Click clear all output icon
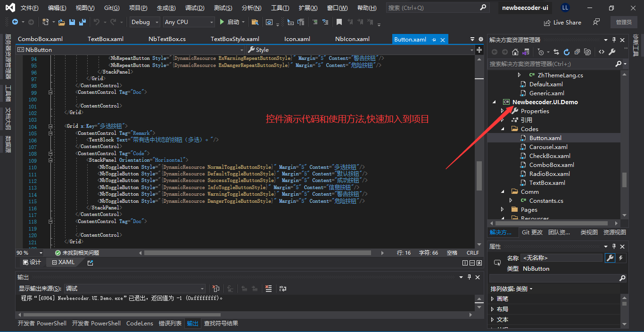The image size is (644, 332). click(268, 289)
